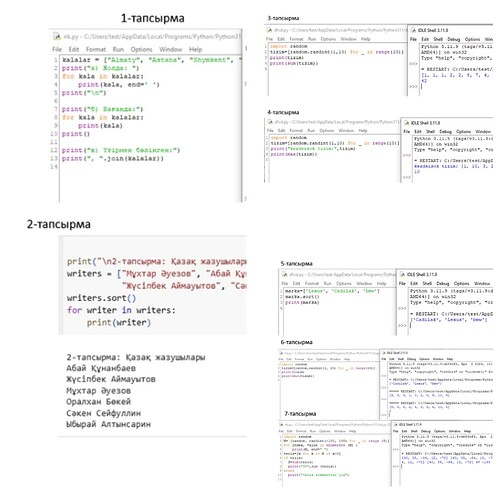Click the '7-тапсырма' heading
The width and height of the screenshot is (500, 500).
coord(300,414)
